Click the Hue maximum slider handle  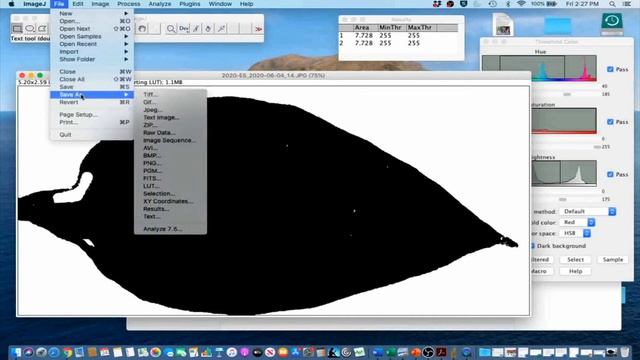[567, 94]
